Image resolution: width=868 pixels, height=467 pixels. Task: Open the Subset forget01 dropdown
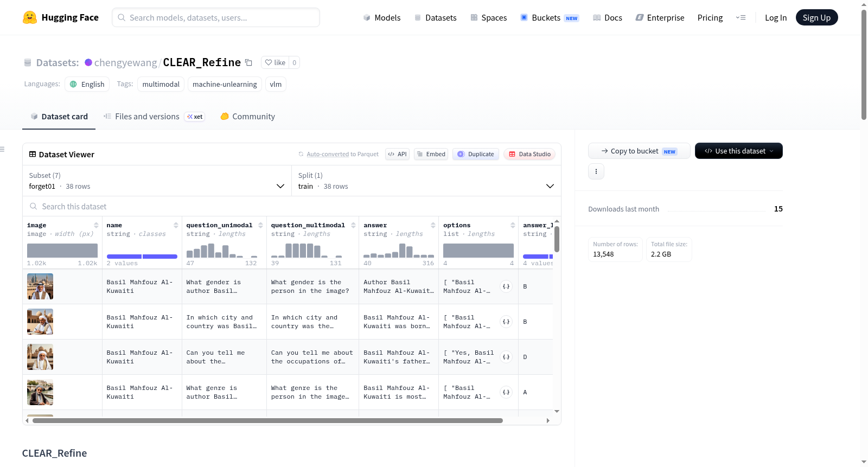[x=157, y=181]
